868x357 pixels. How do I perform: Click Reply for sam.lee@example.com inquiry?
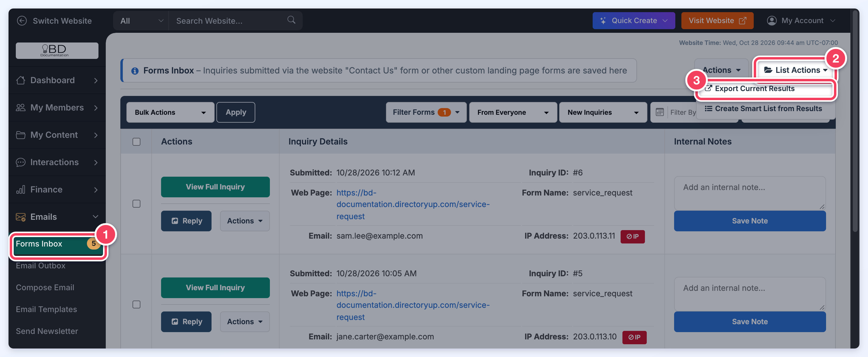click(x=186, y=221)
